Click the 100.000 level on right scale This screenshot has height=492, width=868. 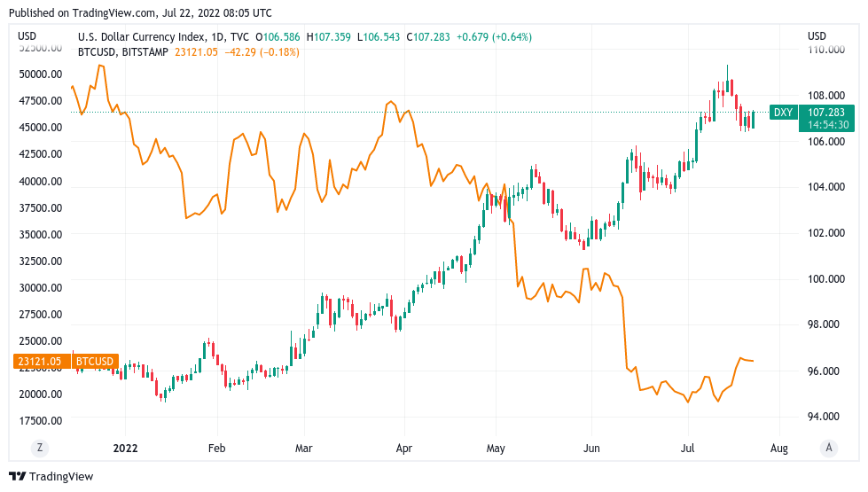click(826, 279)
